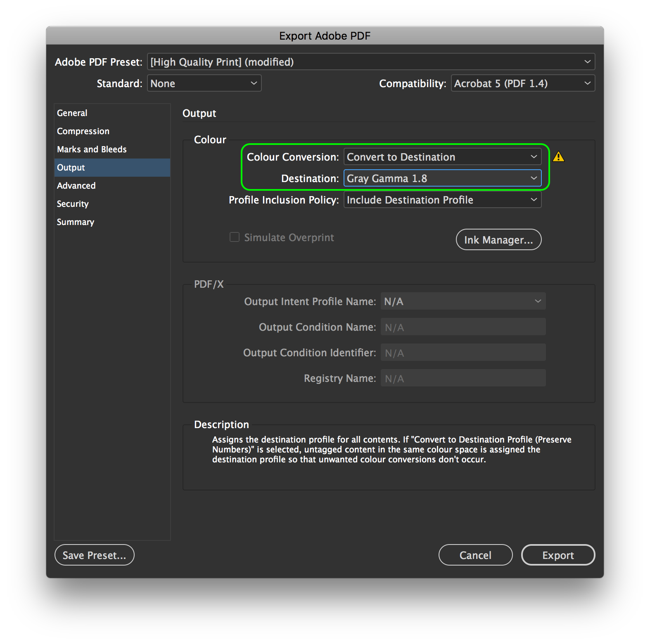The image size is (650, 644).
Task: Open the Compatibility dropdown
Action: [x=523, y=83]
